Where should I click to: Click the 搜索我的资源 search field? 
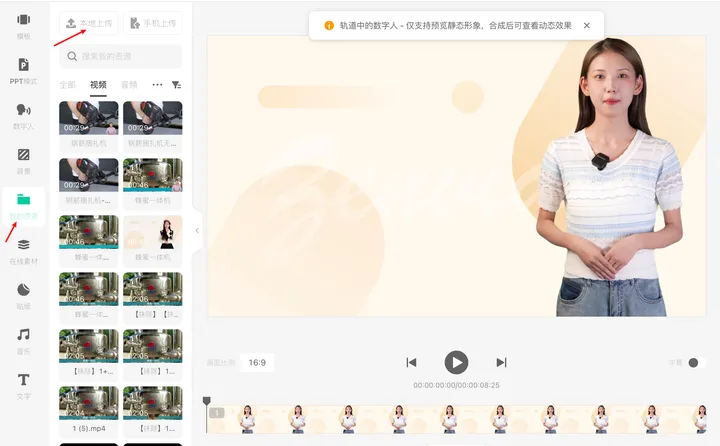pos(120,56)
